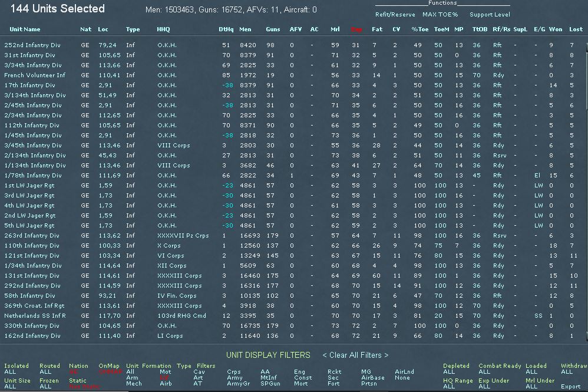Screen dimensions: 588x392
Task: Change the red OnMap filter value
Action: coord(110,372)
